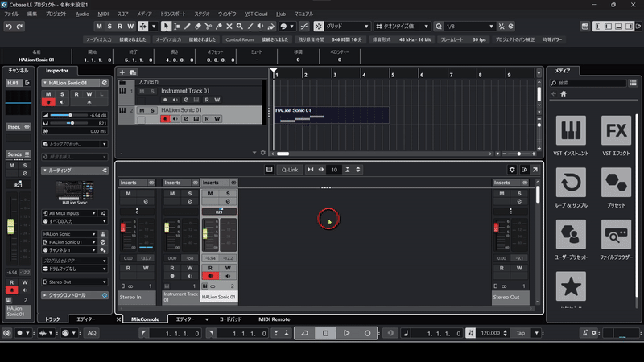Select the Object Selection arrow tool
The height and width of the screenshot is (362, 644).
coord(166,27)
